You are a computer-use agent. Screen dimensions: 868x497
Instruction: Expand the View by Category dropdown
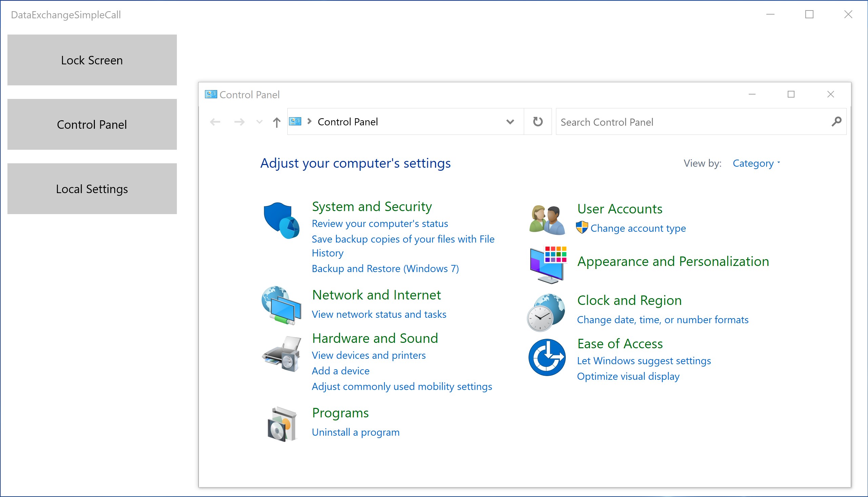coord(757,164)
